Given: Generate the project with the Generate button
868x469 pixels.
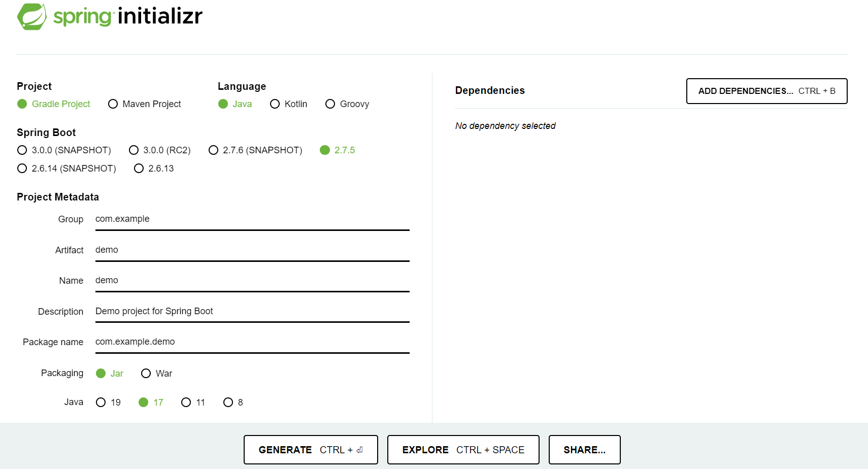Looking at the screenshot, I should [311, 450].
